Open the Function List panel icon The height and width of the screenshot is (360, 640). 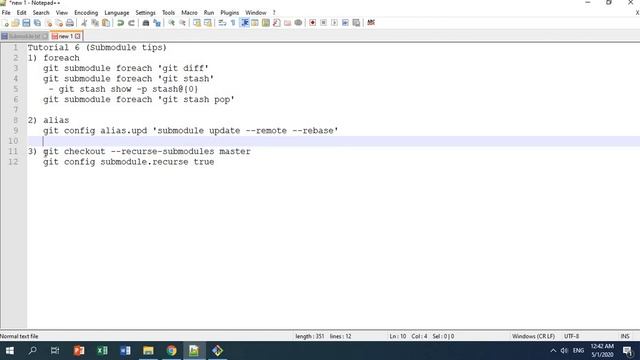coord(276,23)
